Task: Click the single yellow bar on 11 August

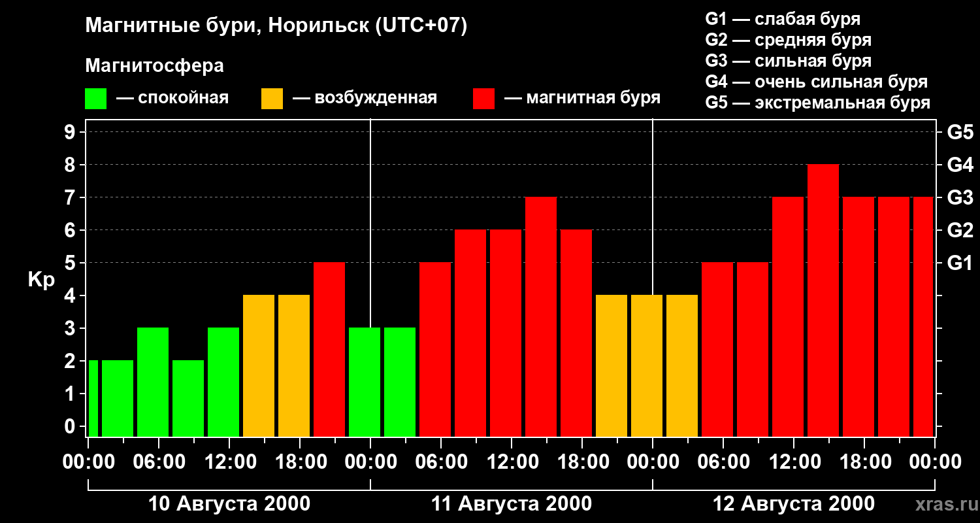Action: [612, 365]
